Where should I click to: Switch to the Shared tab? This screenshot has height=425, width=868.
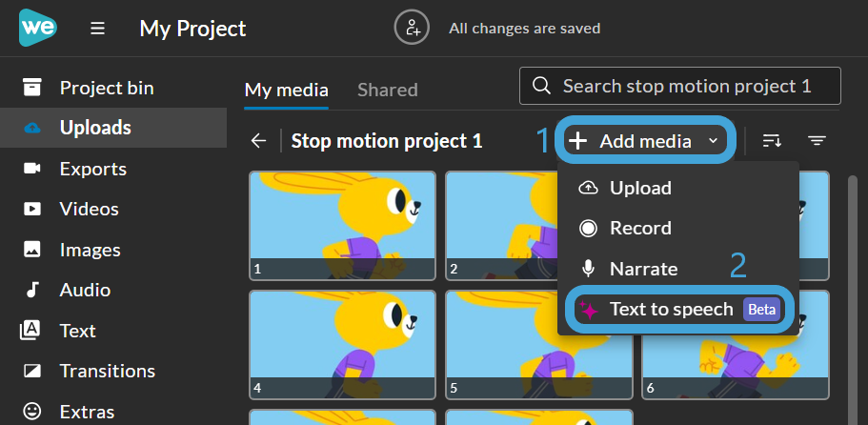tap(388, 91)
